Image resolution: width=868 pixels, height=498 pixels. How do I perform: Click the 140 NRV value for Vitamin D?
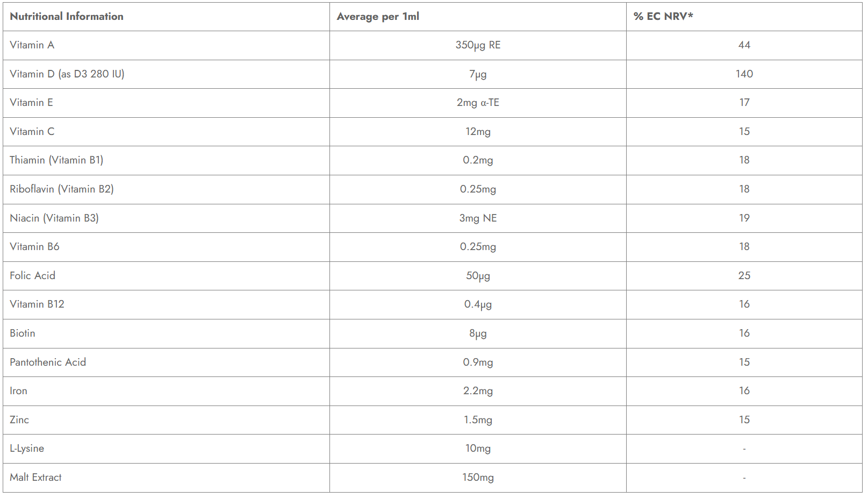tap(744, 74)
